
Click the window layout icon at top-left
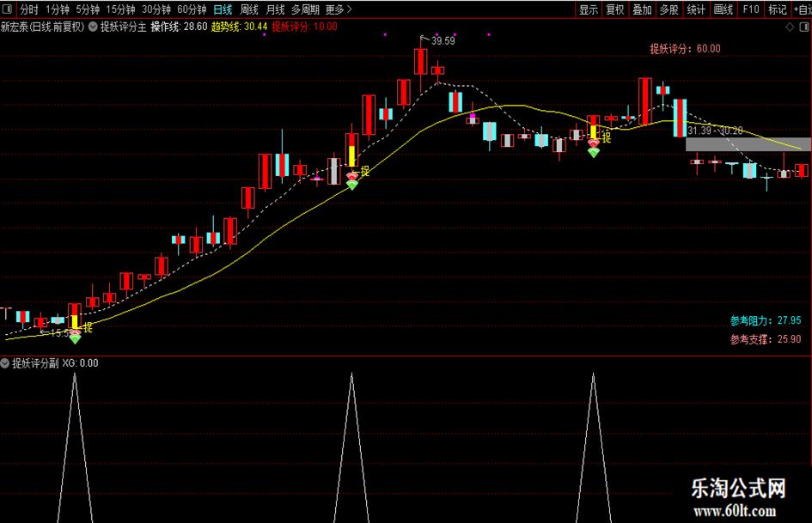pos(7,9)
